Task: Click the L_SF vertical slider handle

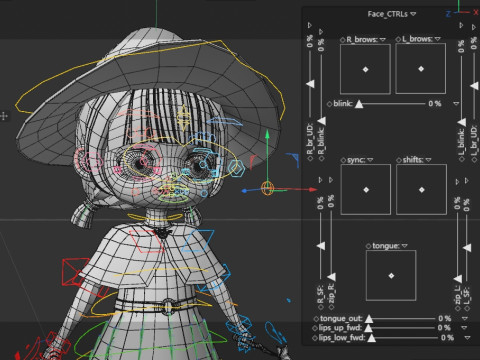Action: [x=467, y=248]
